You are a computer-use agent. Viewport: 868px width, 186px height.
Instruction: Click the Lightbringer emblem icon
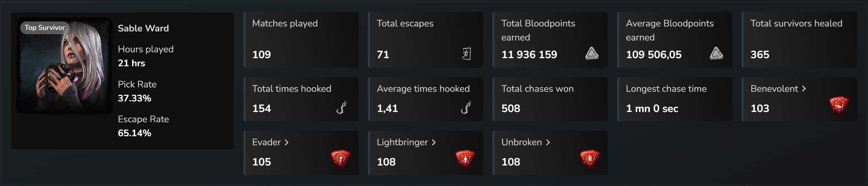tap(466, 159)
